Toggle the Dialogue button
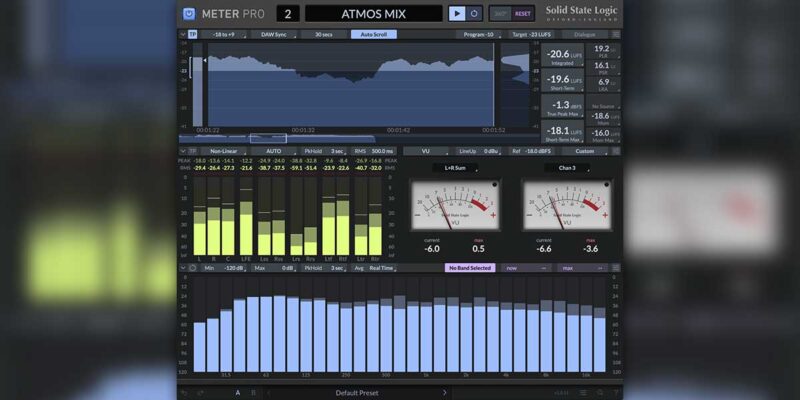This screenshot has width=800, height=400. (585, 35)
